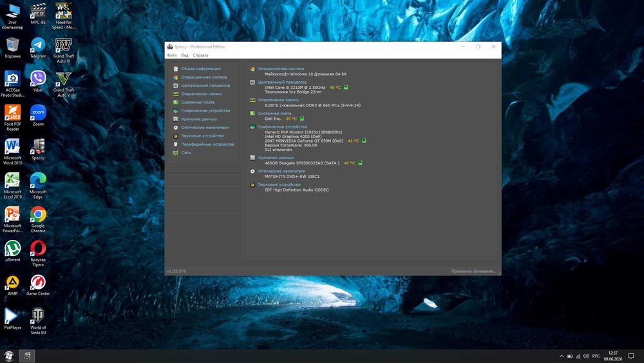Viewport: 644px width, 363px height.
Task: Open the Справка menu
Action: [x=200, y=55]
